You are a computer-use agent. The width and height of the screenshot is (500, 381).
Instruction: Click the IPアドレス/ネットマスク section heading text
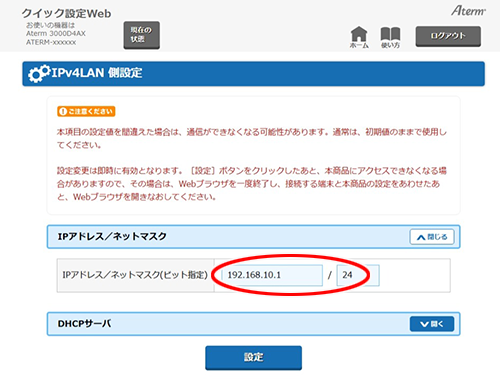point(112,236)
